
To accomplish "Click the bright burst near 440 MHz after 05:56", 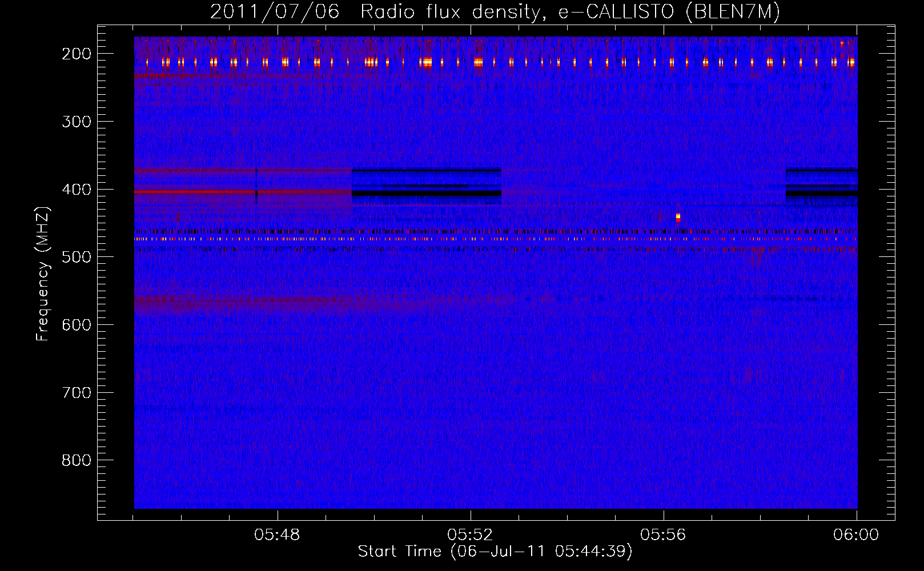I will [x=678, y=217].
